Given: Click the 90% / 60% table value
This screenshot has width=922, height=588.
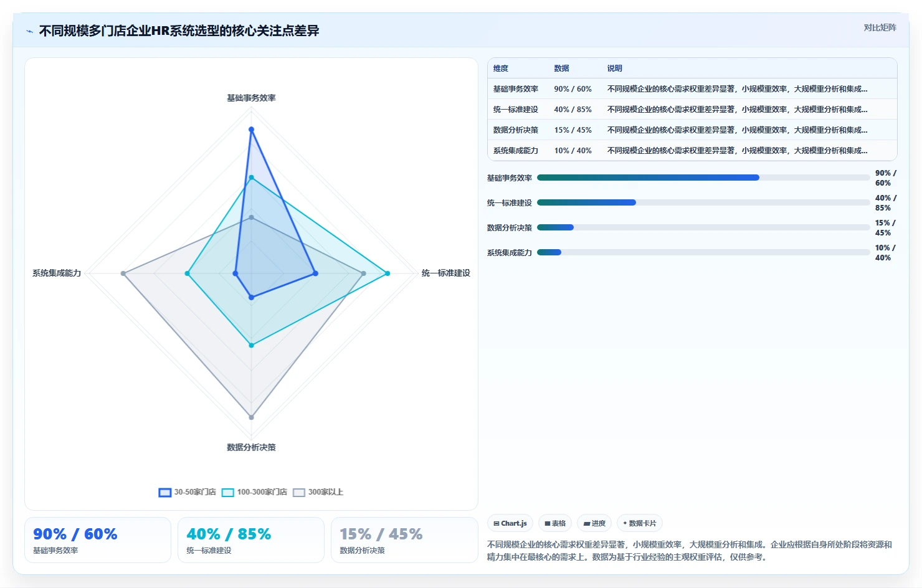Looking at the screenshot, I should 573,89.
